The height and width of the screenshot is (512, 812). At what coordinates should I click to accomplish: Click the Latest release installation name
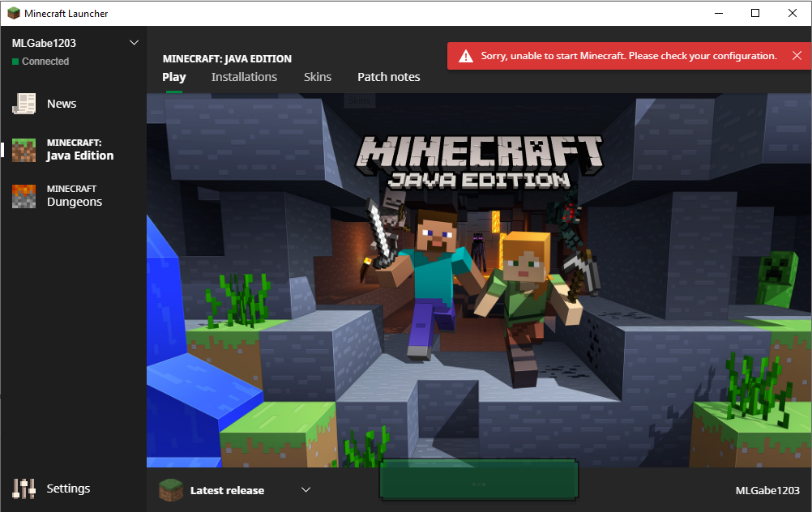point(227,490)
